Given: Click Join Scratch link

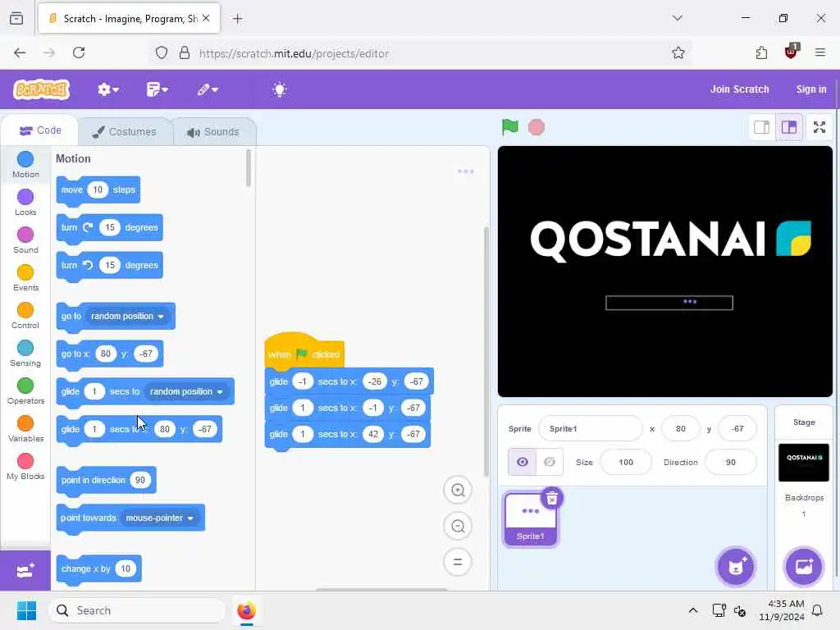Looking at the screenshot, I should click(739, 89).
